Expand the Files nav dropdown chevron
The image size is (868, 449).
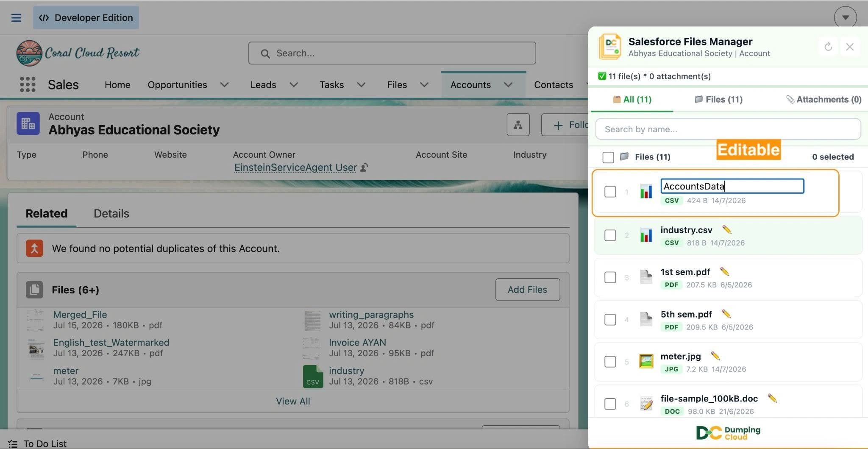coord(424,85)
